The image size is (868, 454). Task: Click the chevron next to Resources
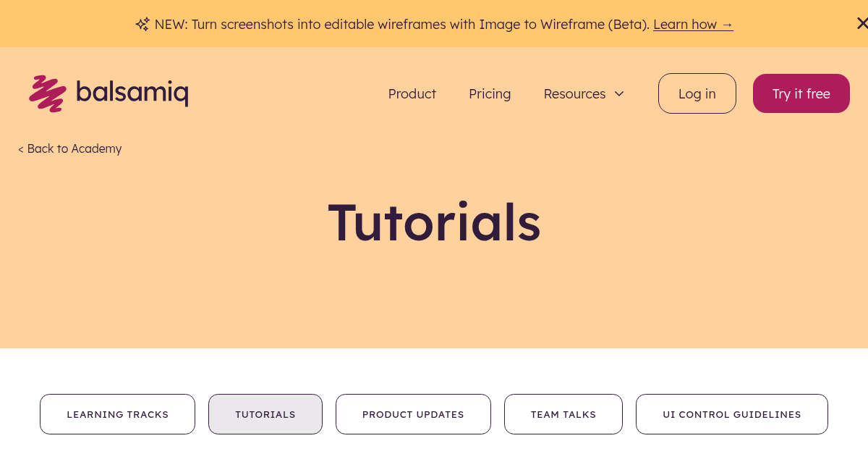619,94
